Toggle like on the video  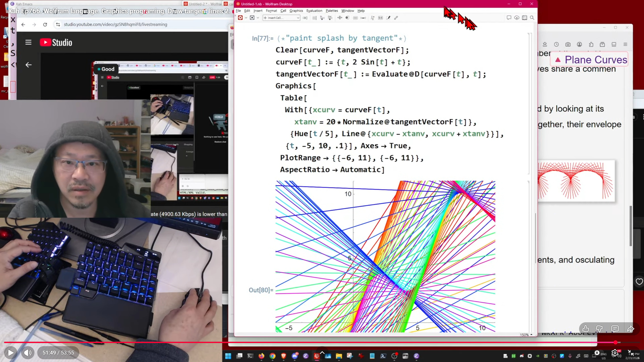tap(586, 329)
